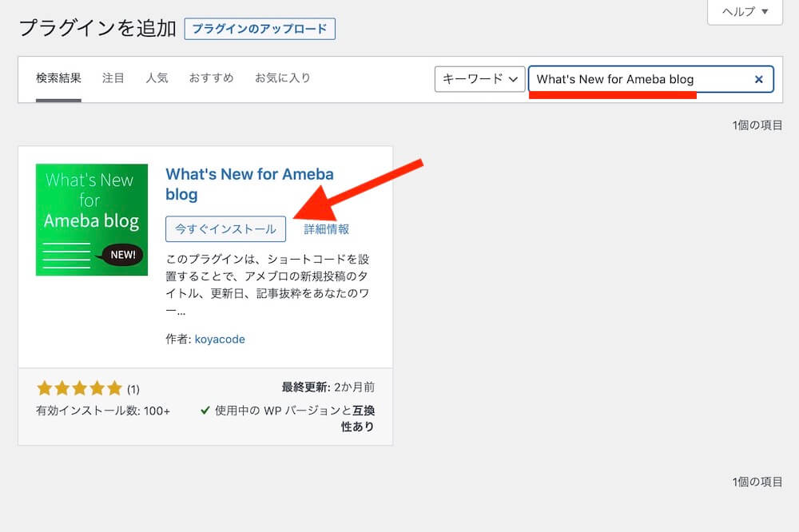Open the What's New for Ameba blog title link

coord(249,184)
